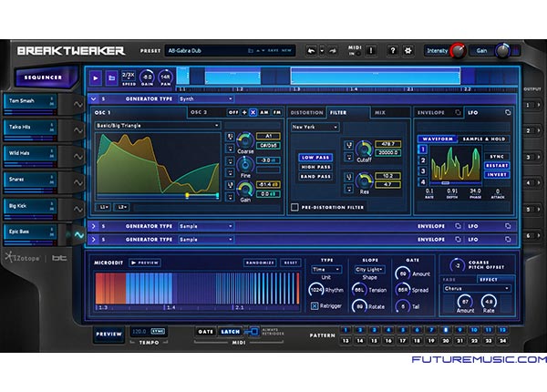Switch to the Distortion tab
Image resolution: width=547 pixels, height=392 pixels.
click(306, 113)
